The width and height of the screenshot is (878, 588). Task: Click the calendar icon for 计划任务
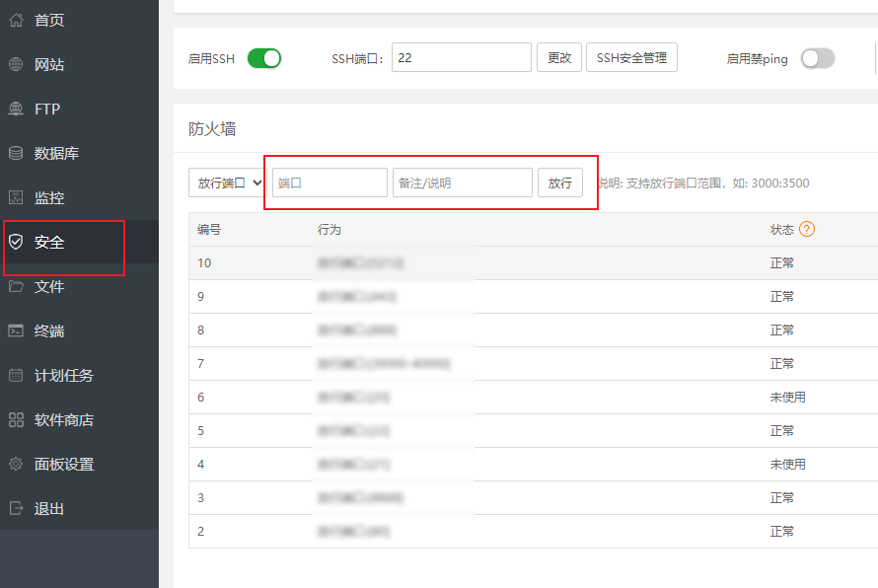[x=16, y=375]
